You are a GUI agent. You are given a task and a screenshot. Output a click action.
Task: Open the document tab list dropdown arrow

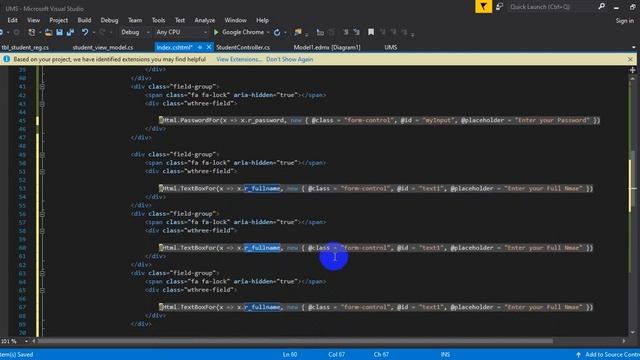click(x=633, y=47)
